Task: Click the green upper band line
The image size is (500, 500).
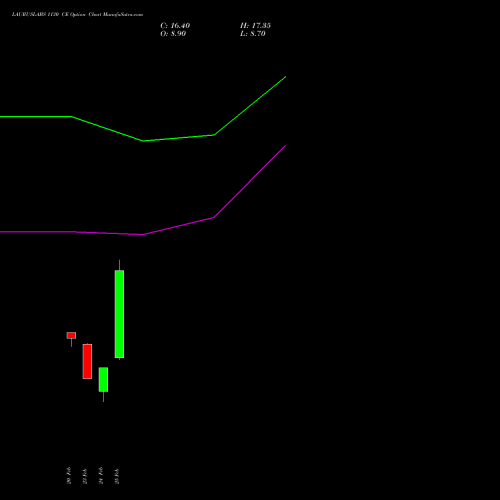Action: click(x=143, y=140)
